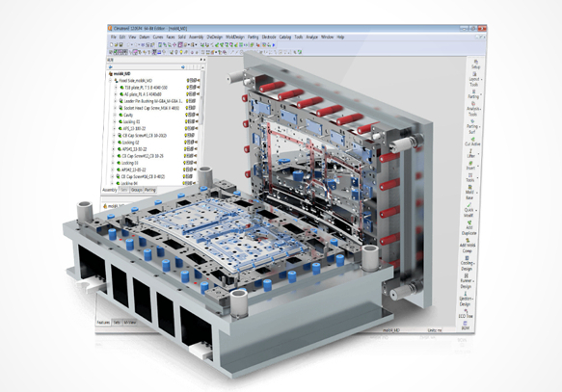Toggle visibility bulb for Socket Head Cap Screw row
The width and height of the screenshot is (562, 392).
(x=187, y=108)
